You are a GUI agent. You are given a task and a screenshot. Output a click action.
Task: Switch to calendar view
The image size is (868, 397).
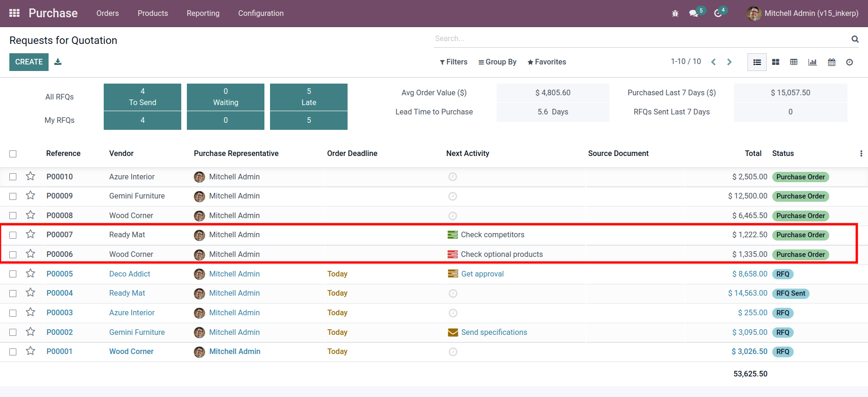[x=832, y=62]
